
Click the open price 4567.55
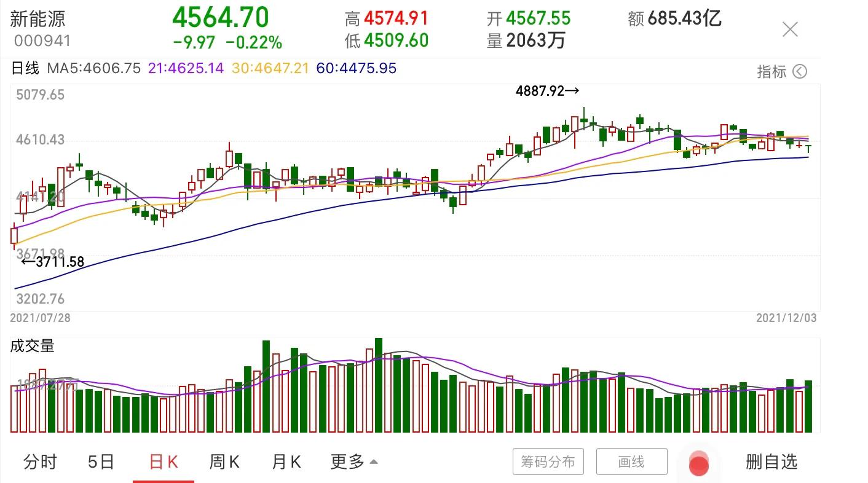[538, 18]
